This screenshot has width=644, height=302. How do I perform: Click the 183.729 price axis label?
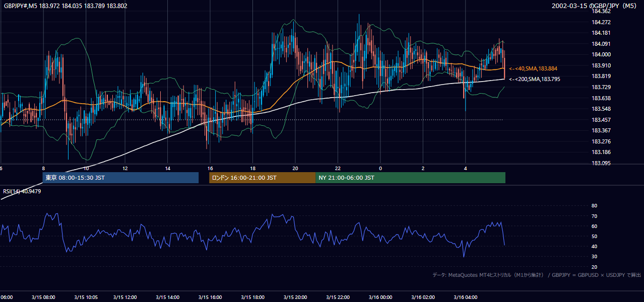(601, 87)
